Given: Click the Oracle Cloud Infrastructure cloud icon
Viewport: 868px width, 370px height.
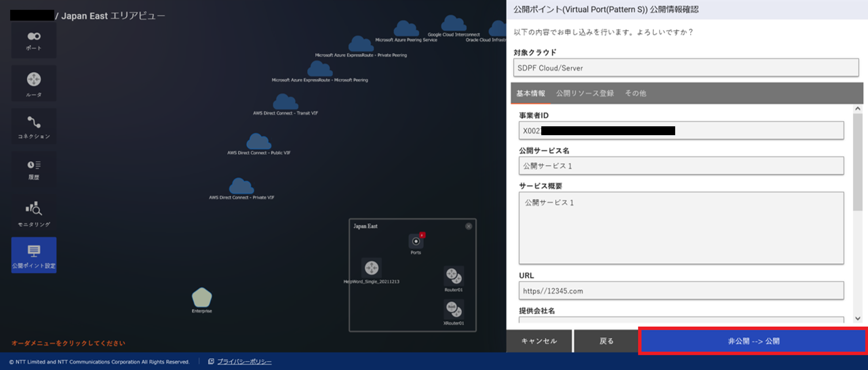Looking at the screenshot, I should point(498,29).
